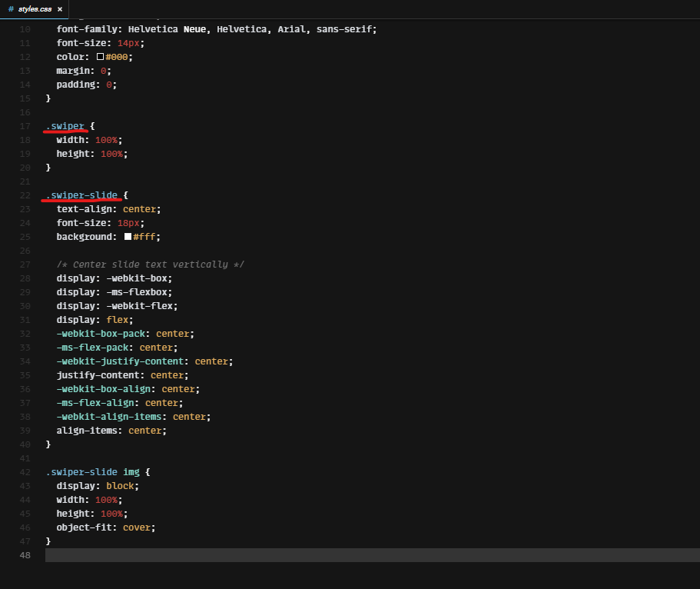Click the cover value of object-fit
Image resolution: width=700 pixels, height=589 pixels.
137,527
